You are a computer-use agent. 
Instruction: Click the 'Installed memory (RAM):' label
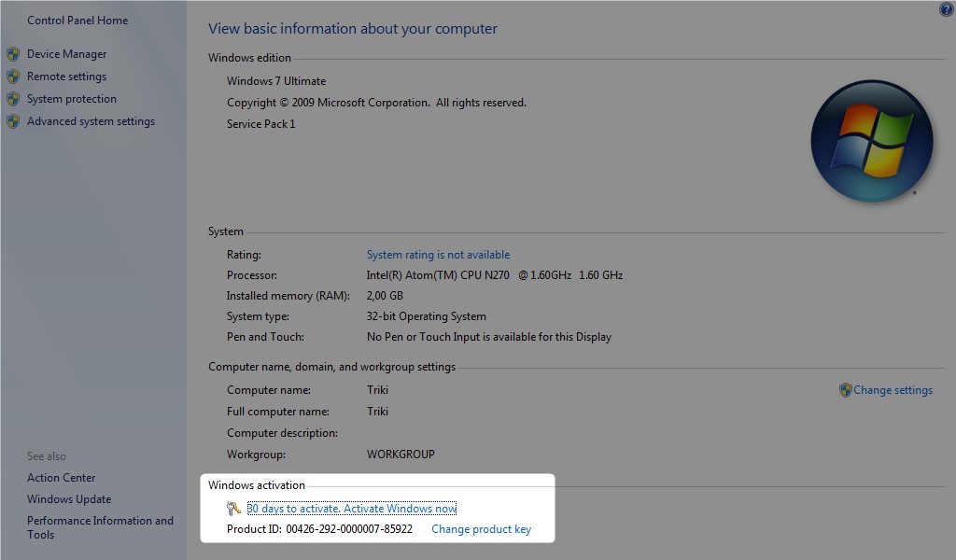(x=288, y=296)
